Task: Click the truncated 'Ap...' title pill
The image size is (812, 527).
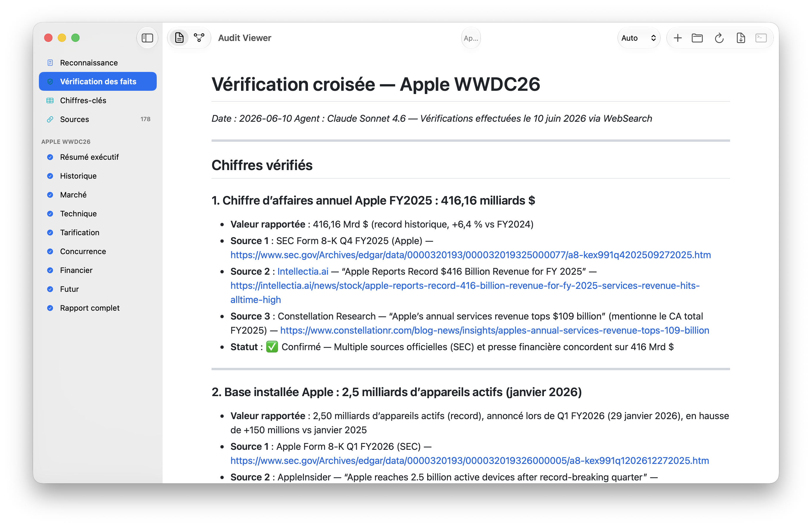Action: point(471,38)
